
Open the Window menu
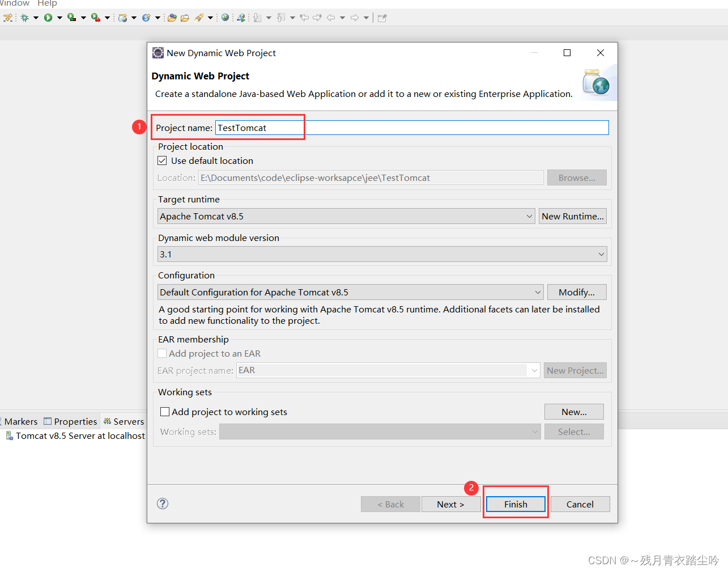tap(14, 3)
